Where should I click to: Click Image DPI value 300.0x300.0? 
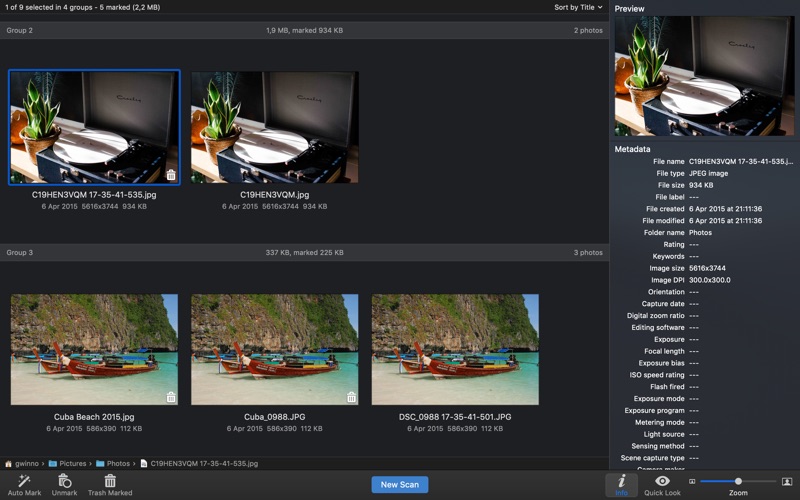point(710,280)
